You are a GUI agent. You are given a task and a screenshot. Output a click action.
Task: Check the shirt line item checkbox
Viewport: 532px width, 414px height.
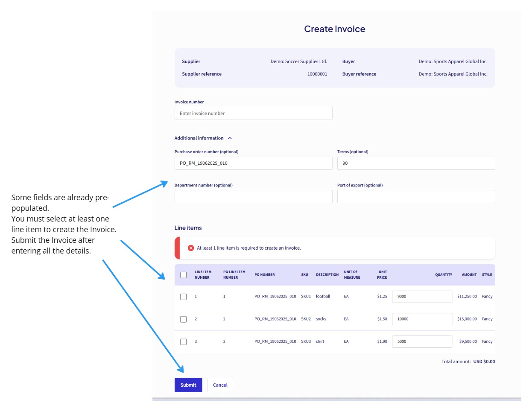[x=184, y=341]
